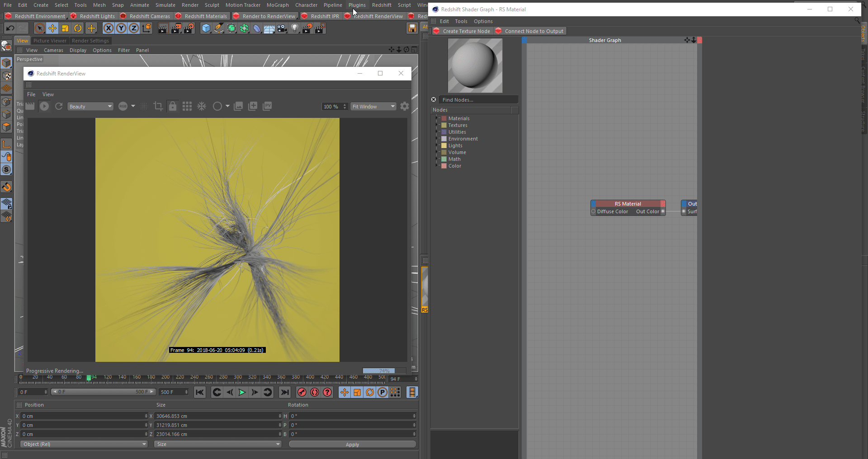Play the animation forward
The image size is (868, 459).
[242, 392]
